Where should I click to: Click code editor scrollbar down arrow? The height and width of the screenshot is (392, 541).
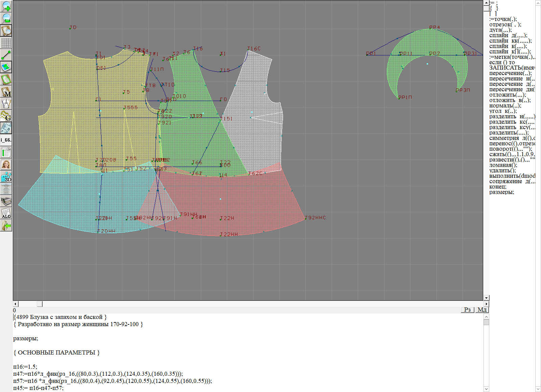(486, 389)
